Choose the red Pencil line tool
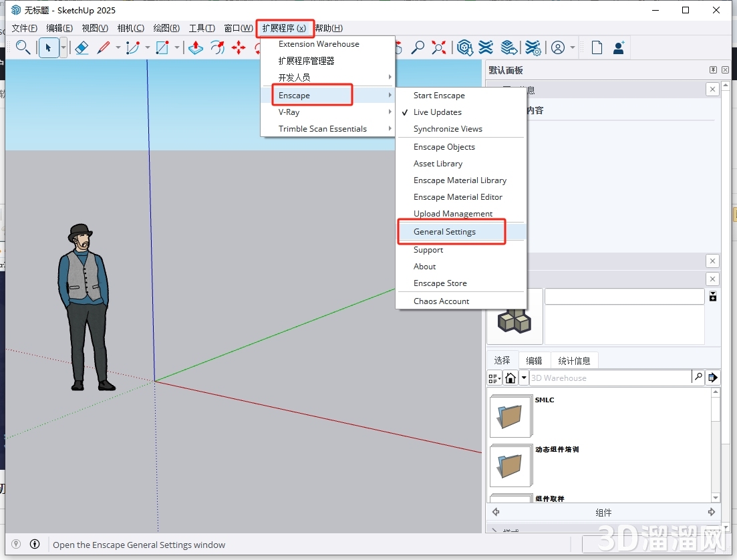The height and width of the screenshot is (560, 737). coord(104,47)
